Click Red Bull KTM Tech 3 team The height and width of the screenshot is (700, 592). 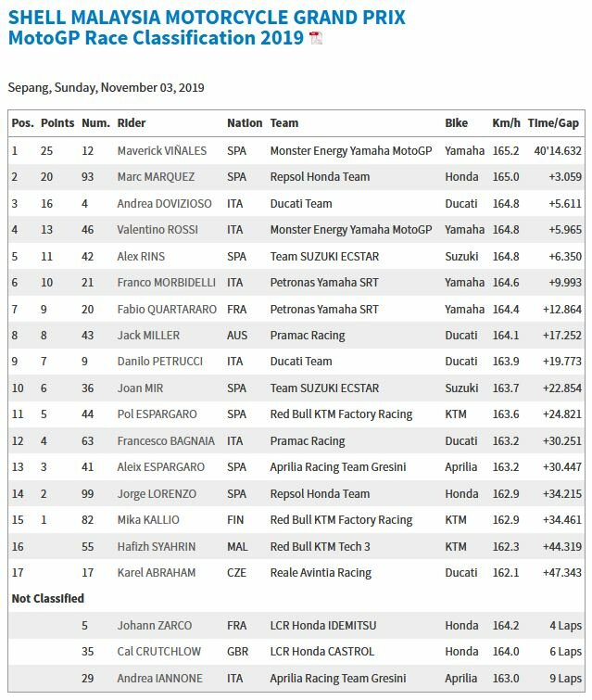coord(320,546)
